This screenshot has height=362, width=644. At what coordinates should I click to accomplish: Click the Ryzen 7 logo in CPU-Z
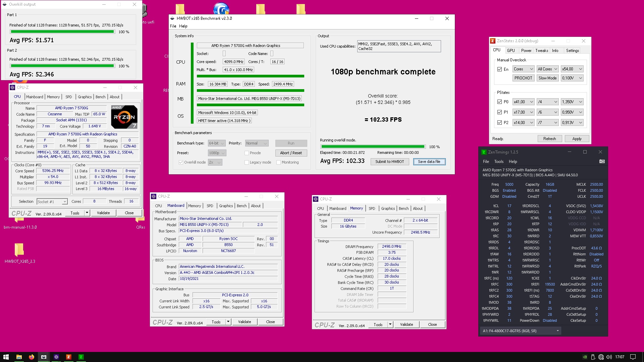point(124,117)
